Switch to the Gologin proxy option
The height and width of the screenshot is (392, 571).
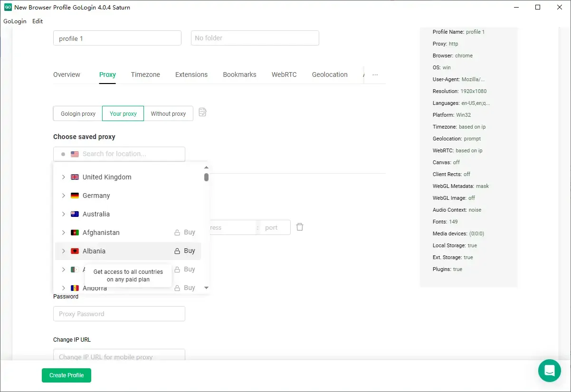pyautogui.click(x=77, y=113)
